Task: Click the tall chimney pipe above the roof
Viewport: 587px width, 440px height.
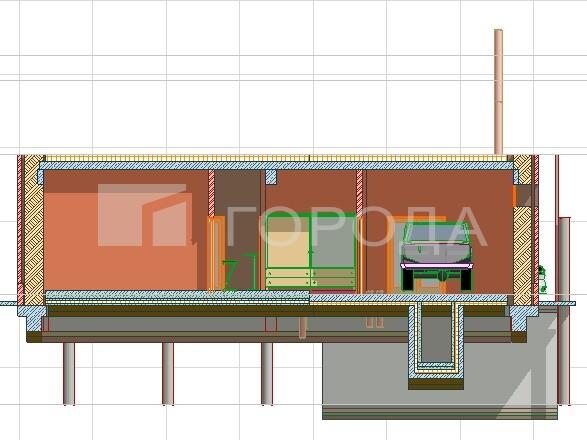Action: pos(498,92)
